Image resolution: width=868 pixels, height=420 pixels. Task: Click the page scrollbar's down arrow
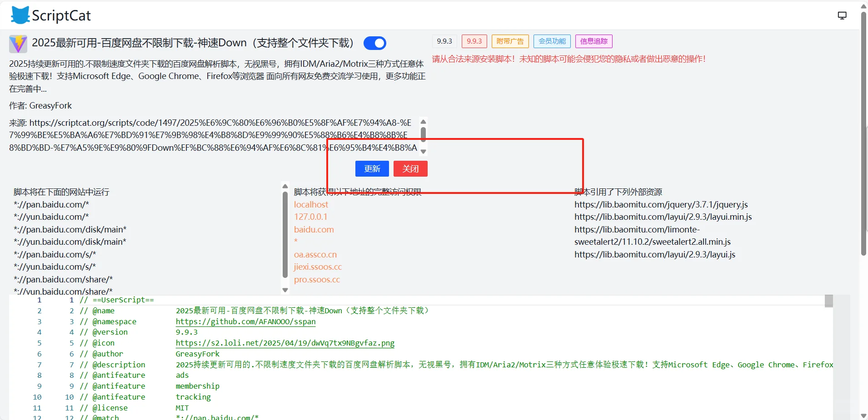[863, 415]
